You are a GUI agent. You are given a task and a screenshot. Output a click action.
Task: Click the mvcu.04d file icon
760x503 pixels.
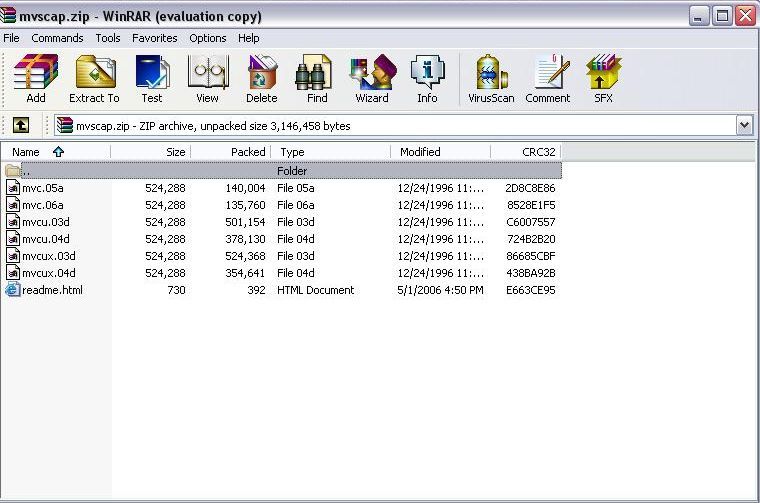(13, 238)
